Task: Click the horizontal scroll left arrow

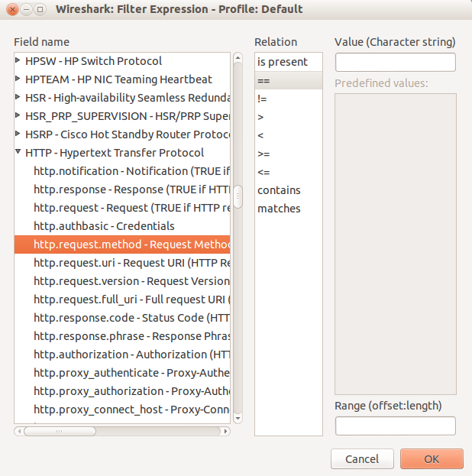Action: [x=19, y=431]
